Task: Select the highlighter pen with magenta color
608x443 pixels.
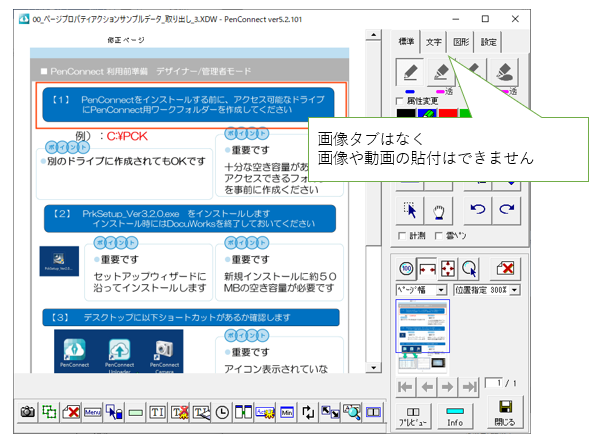Action: tap(440, 72)
